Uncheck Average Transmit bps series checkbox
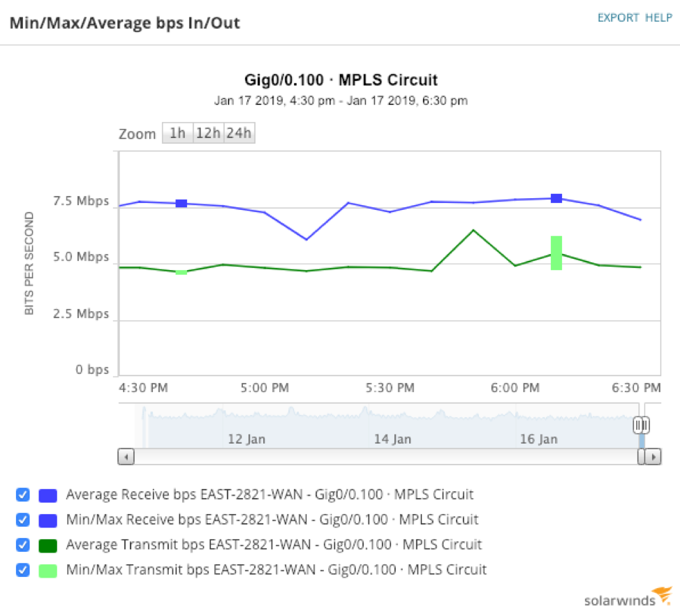Viewport: 680px width, 616px height. tap(22, 545)
